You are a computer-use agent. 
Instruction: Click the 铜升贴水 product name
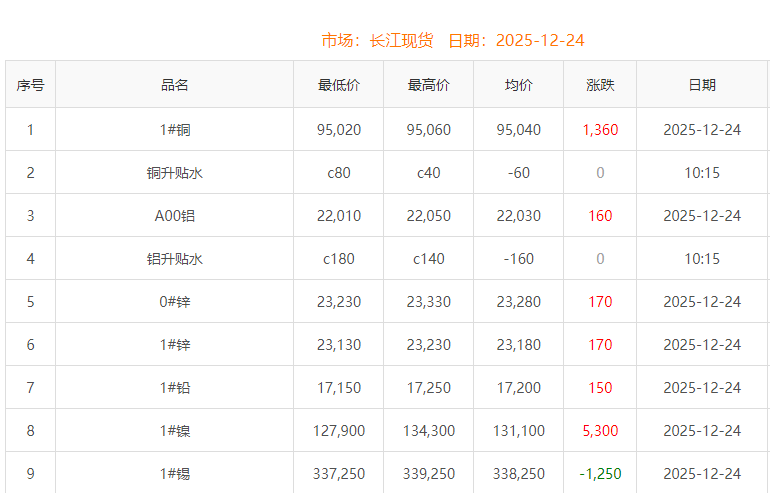click(174, 173)
